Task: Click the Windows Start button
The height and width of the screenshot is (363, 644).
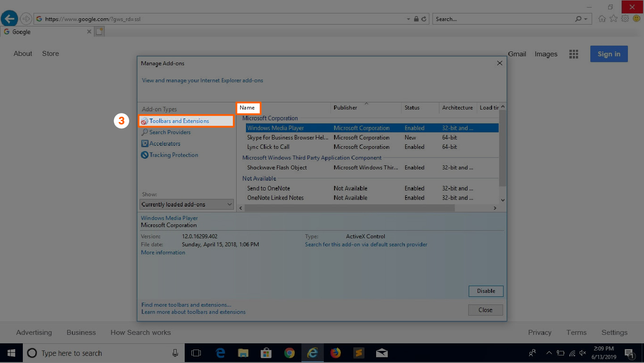Action: 11,353
